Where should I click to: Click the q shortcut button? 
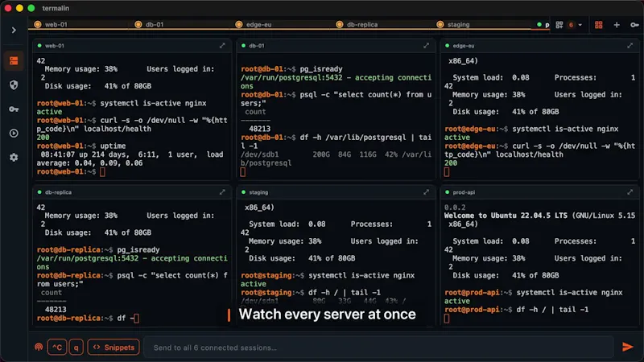point(76,348)
